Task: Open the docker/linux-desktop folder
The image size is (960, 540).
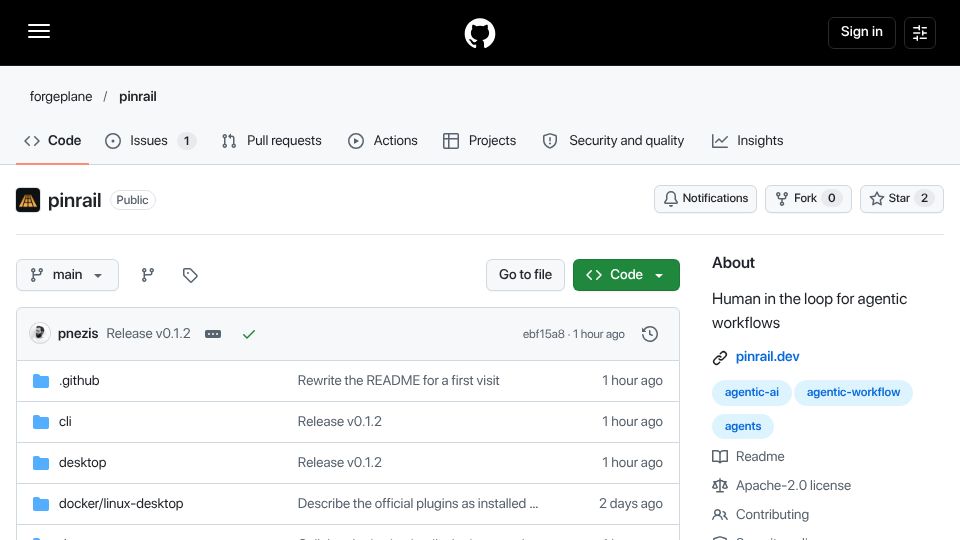Action: [121, 504]
